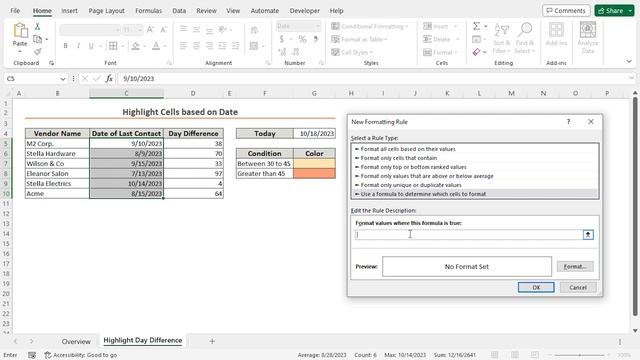The image size is (640, 360).
Task: Click the zoom slider in status bar
Action: point(580,355)
